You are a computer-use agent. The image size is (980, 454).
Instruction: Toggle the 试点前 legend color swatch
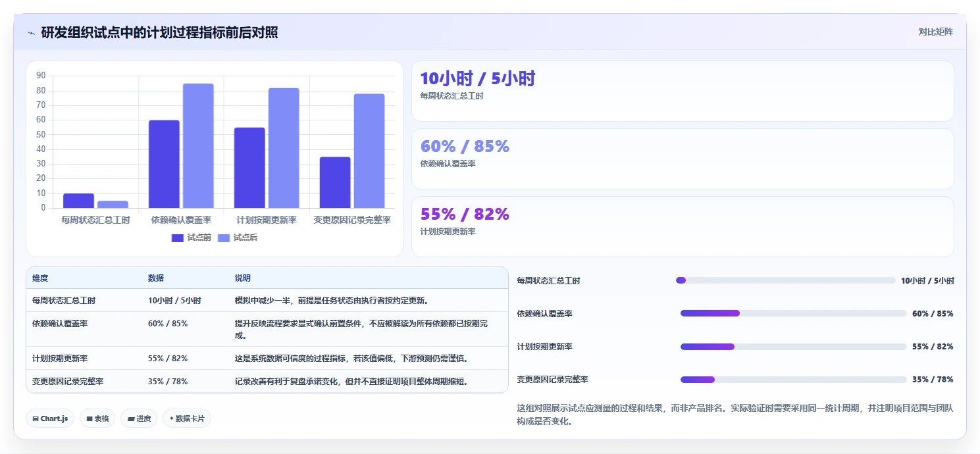pyautogui.click(x=178, y=238)
